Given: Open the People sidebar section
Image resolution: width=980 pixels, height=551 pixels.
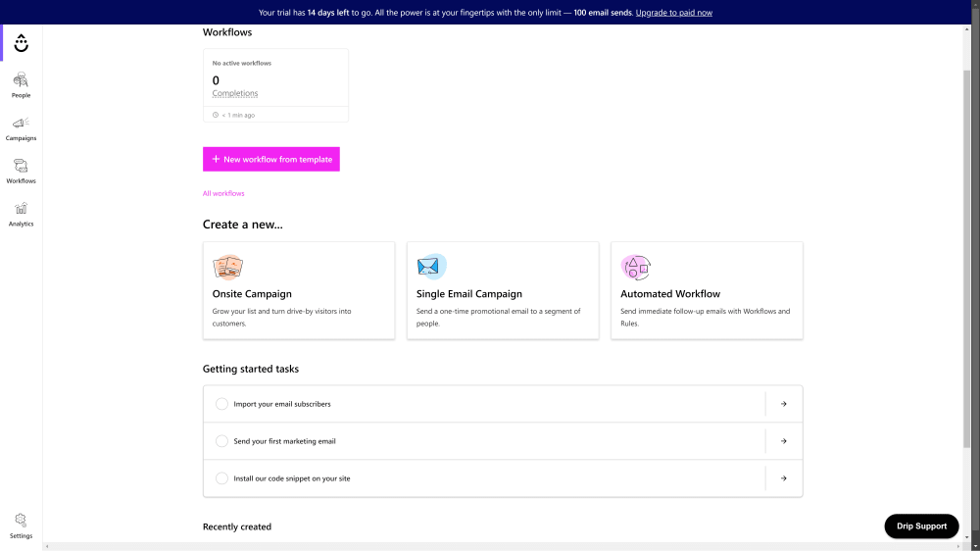Looking at the screenshot, I should 21,84.
